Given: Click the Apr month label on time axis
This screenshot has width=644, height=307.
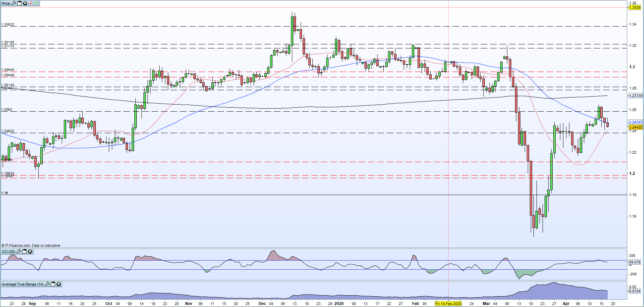Looking at the screenshot, I should pyautogui.click(x=566, y=304).
